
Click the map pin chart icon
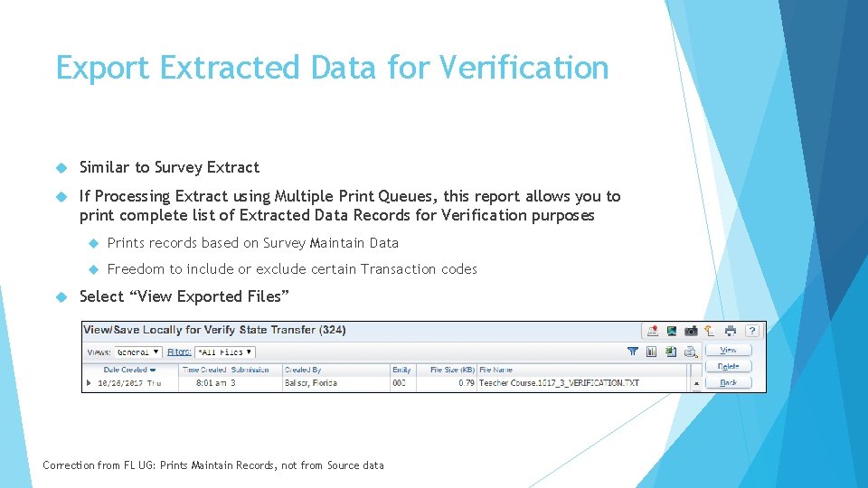(x=653, y=331)
